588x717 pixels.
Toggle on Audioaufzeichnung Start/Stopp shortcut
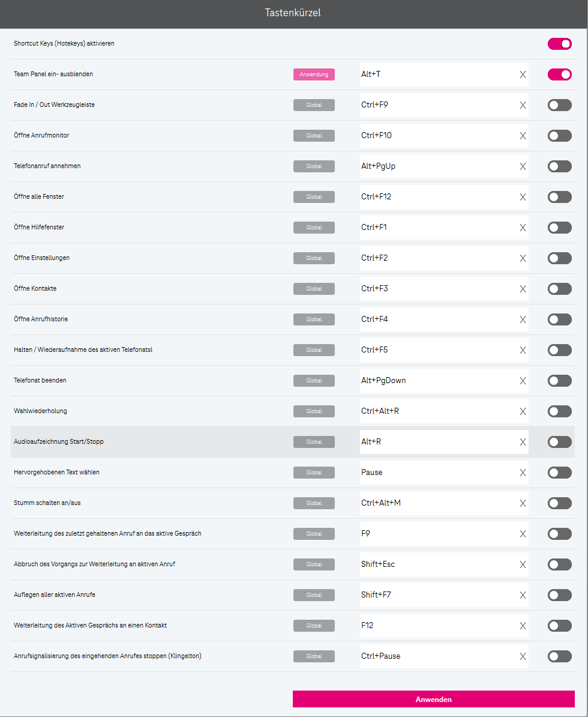point(559,442)
